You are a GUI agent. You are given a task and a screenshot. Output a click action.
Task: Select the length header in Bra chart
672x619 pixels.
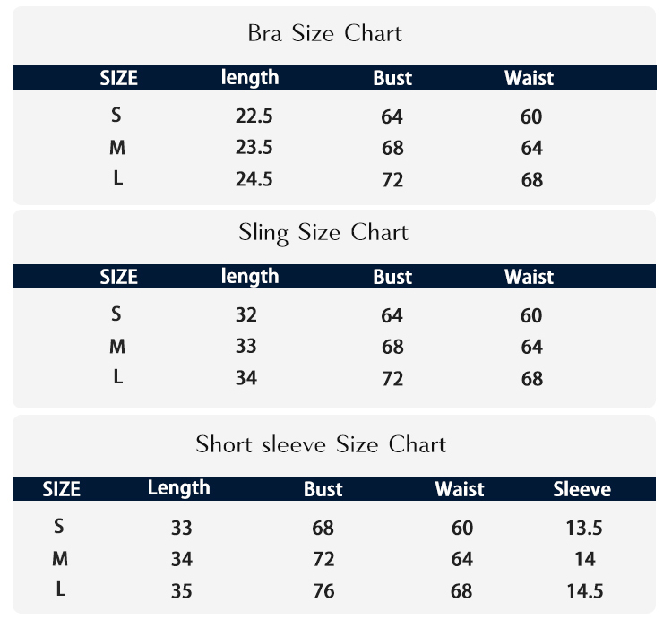click(x=250, y=78)
